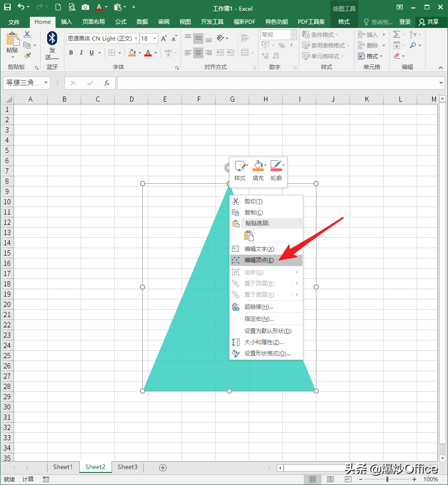Click the zoom slider handle
The image size is (448, 485).
pos(387,479)
